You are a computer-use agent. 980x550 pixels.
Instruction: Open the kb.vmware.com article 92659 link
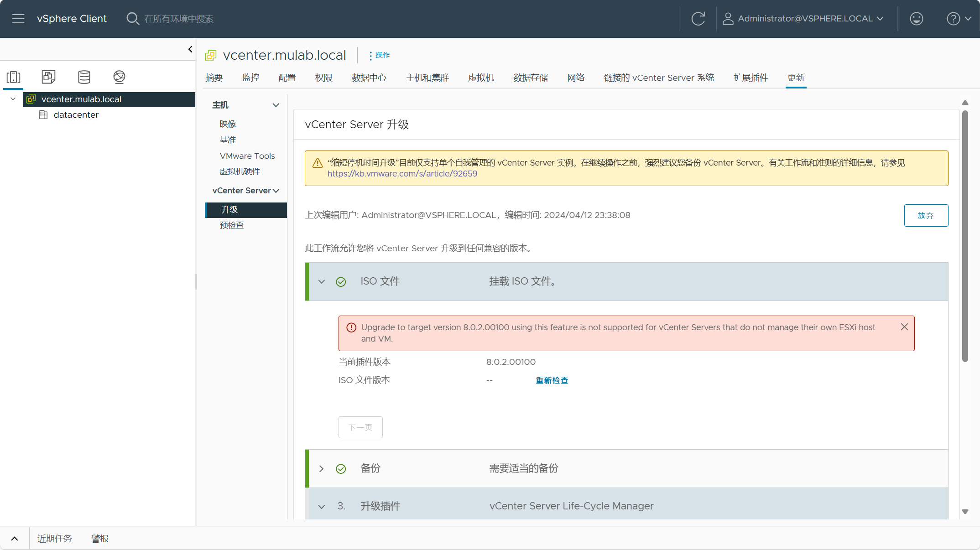tap(402, 174)
